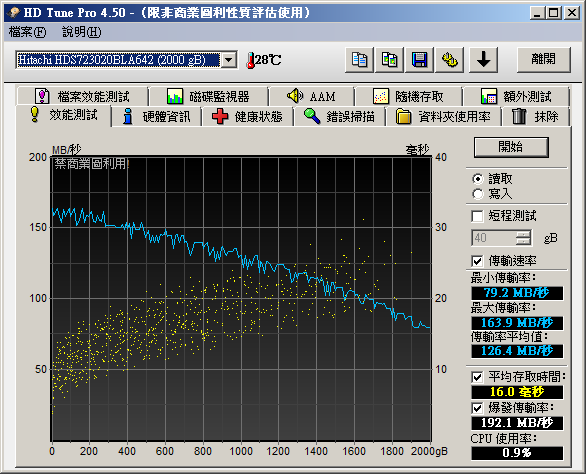Click the short test size spinner arrows

pyautogui.click(x=523, y=238)
